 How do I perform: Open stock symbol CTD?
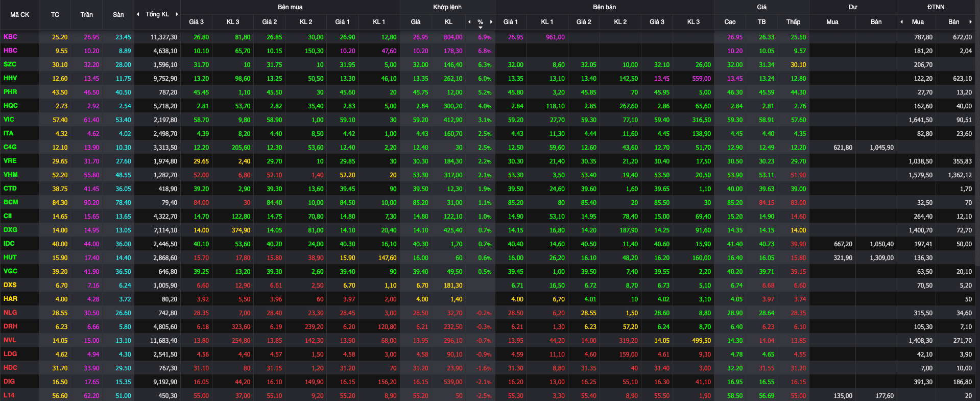10,188
